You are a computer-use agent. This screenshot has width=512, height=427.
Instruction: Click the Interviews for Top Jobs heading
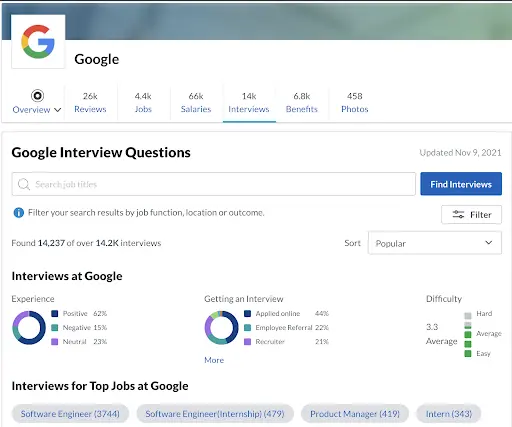pyautogui.click(x=100, y=386)
